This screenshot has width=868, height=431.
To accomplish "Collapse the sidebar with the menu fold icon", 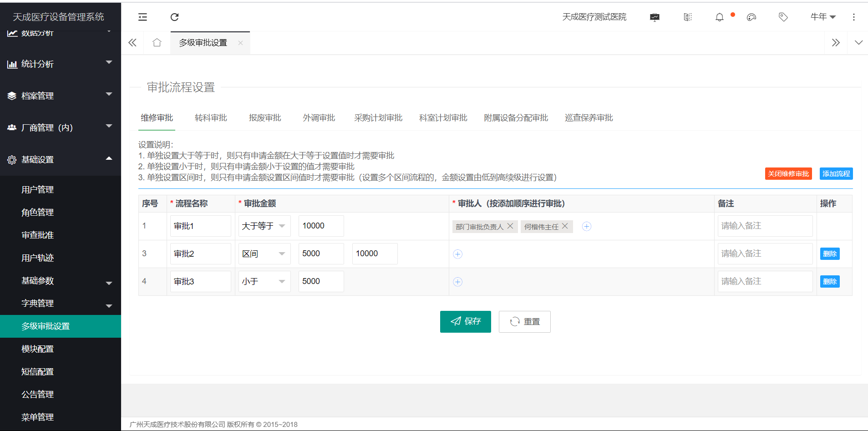I will 142,17.
